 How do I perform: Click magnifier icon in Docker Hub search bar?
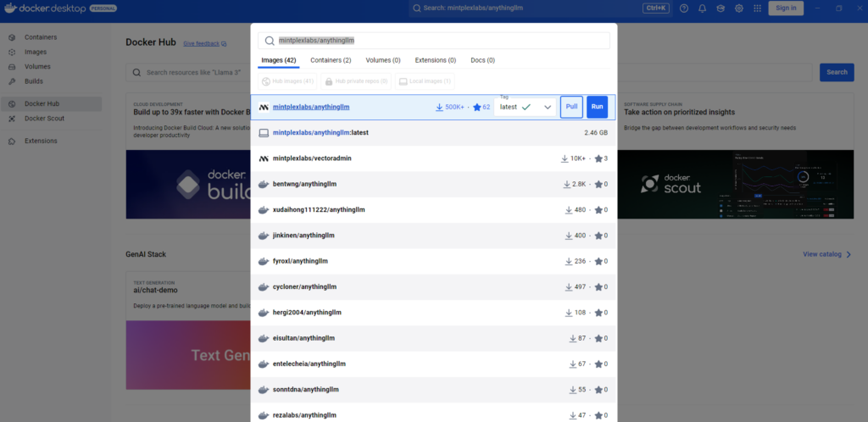(x=136, y=73)
